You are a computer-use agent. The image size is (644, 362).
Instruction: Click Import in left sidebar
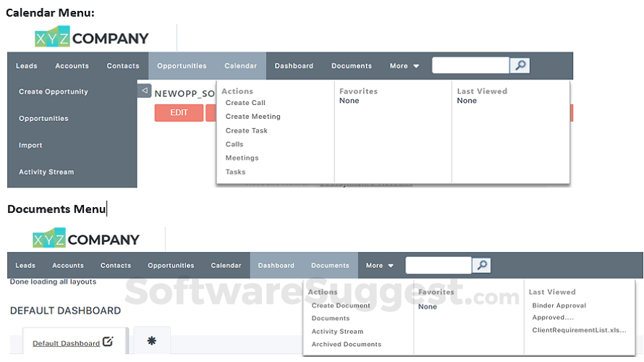click(30, 145)
